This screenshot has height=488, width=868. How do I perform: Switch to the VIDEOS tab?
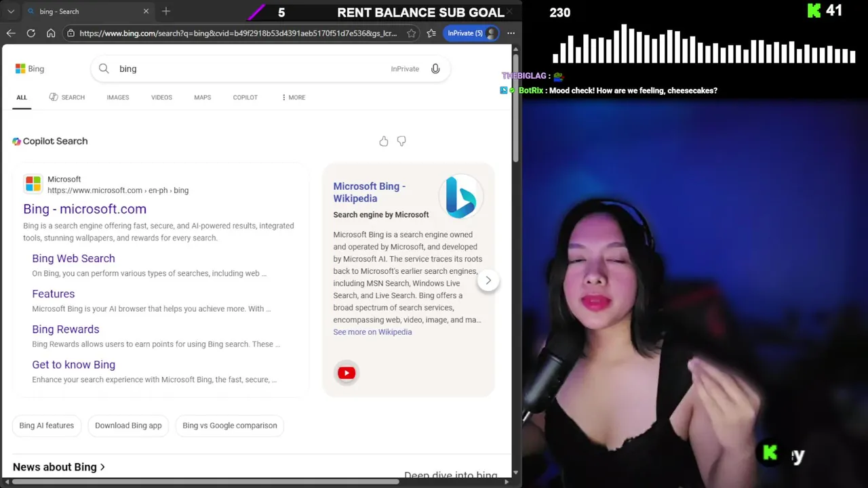tap(161, 98)
